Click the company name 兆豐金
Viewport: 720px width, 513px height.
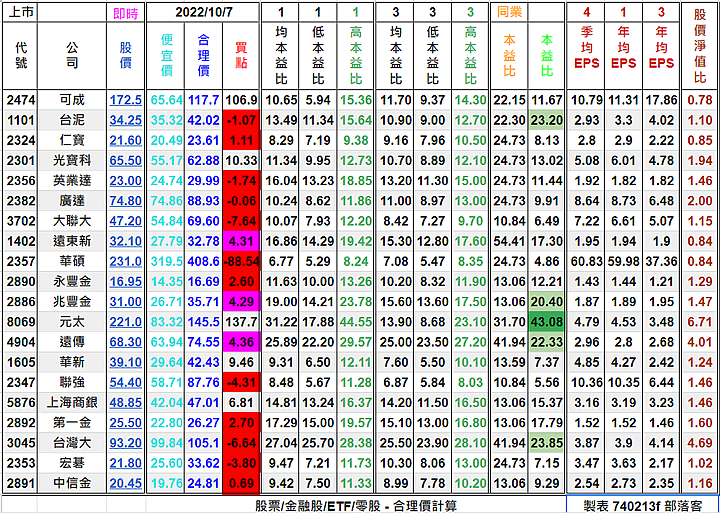[72, 302]
